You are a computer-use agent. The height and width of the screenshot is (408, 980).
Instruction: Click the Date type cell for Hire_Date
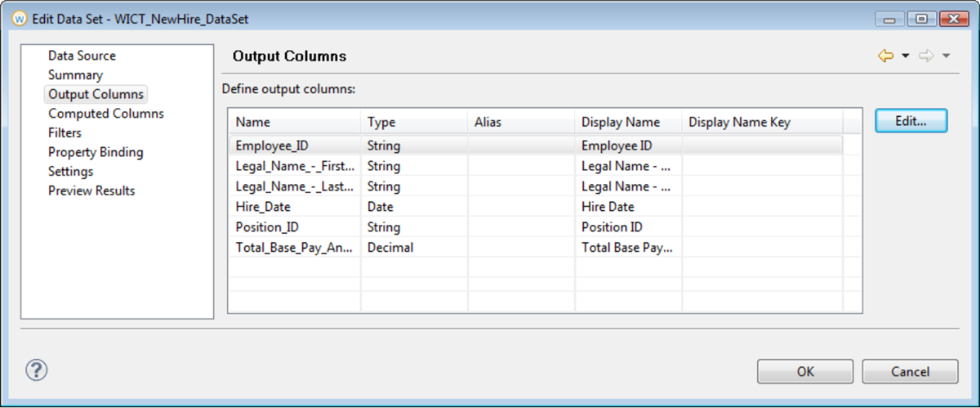tap(414, 207)
